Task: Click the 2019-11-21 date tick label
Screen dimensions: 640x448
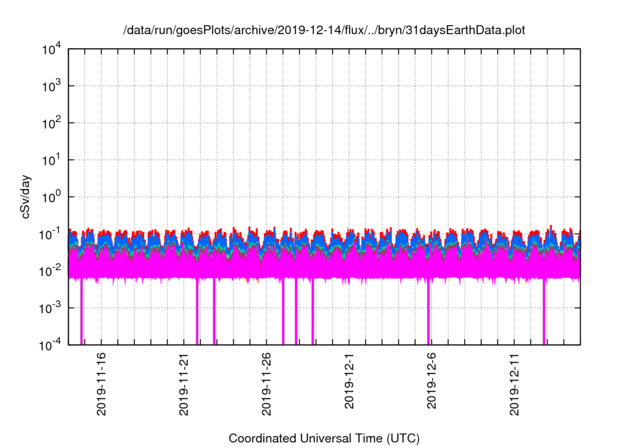Action: pyautogui.click(x=184, y=384)
